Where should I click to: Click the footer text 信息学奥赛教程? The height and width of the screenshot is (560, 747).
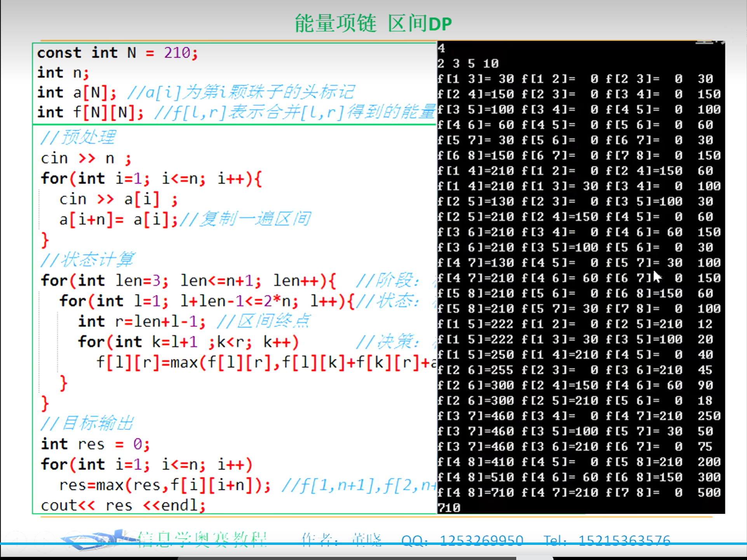202,539
